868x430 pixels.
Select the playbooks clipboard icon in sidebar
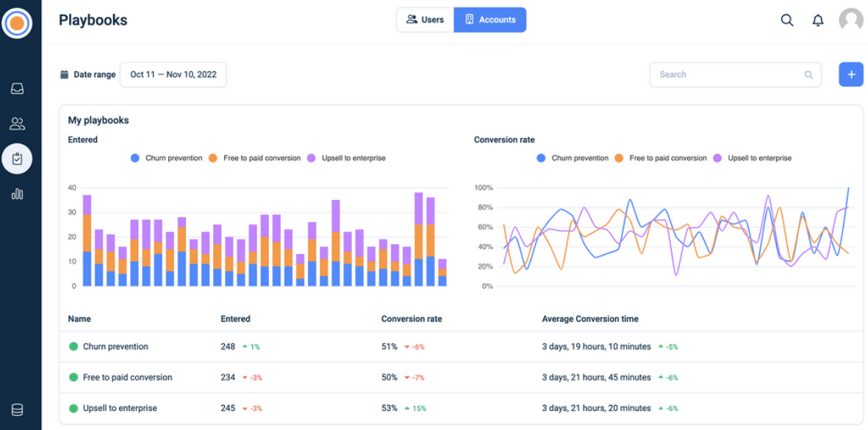(17, 159)
